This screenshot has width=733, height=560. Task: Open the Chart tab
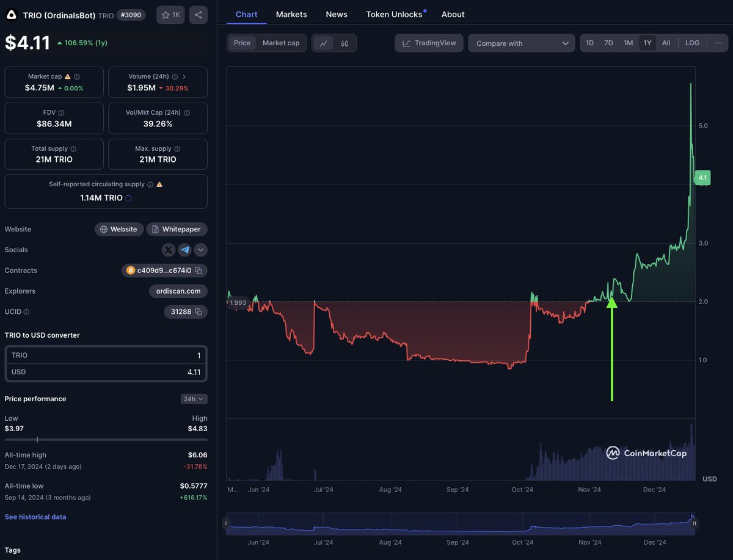[246, 14]
